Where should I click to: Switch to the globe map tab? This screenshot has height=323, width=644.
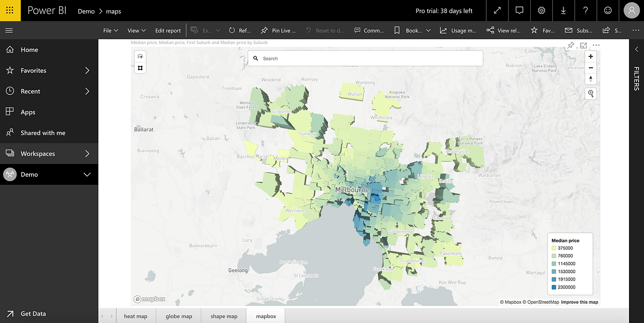point(178,316)
